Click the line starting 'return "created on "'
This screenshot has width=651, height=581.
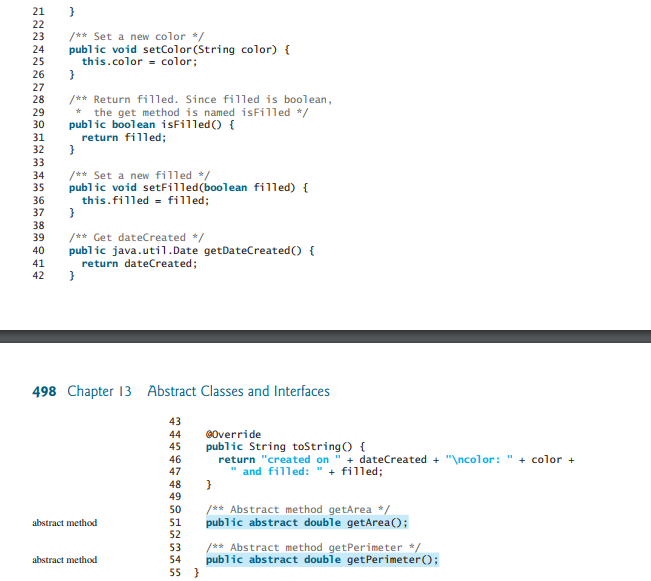click(396, 460)
